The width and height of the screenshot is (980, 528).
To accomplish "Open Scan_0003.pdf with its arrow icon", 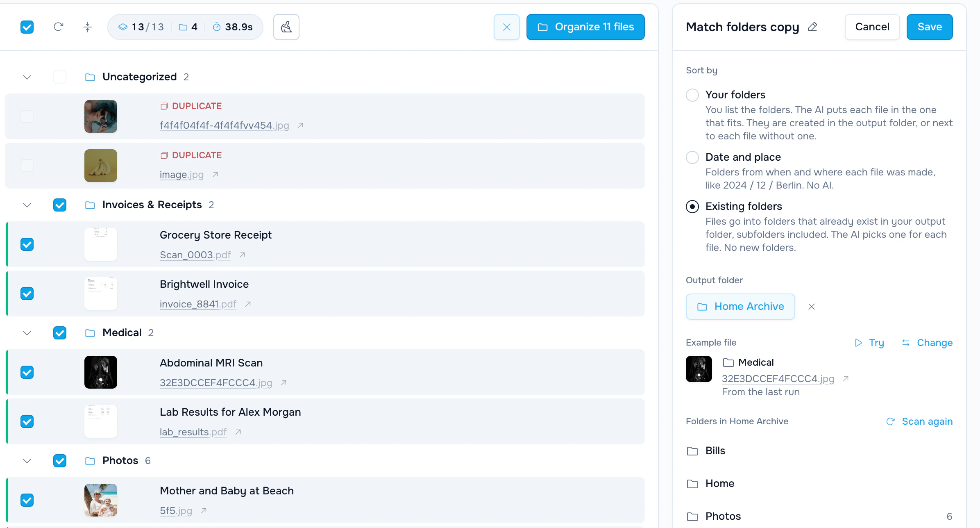I will (x=242, y=255).
